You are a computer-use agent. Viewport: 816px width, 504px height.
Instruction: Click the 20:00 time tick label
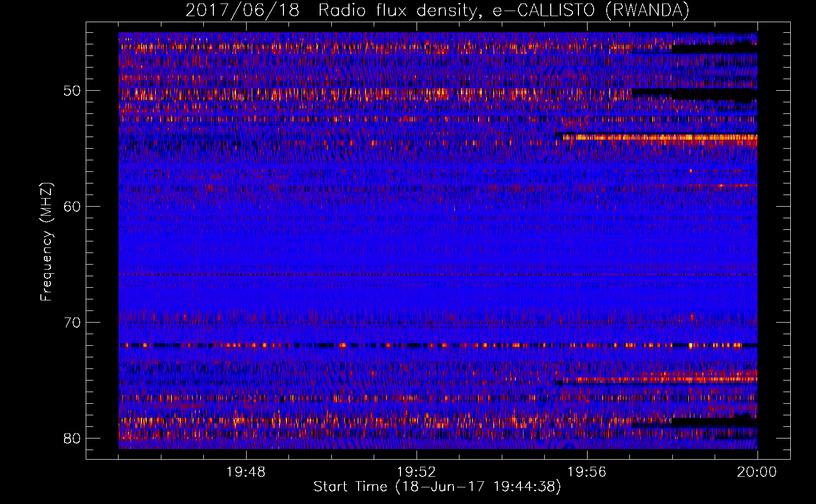coord(757,472)
